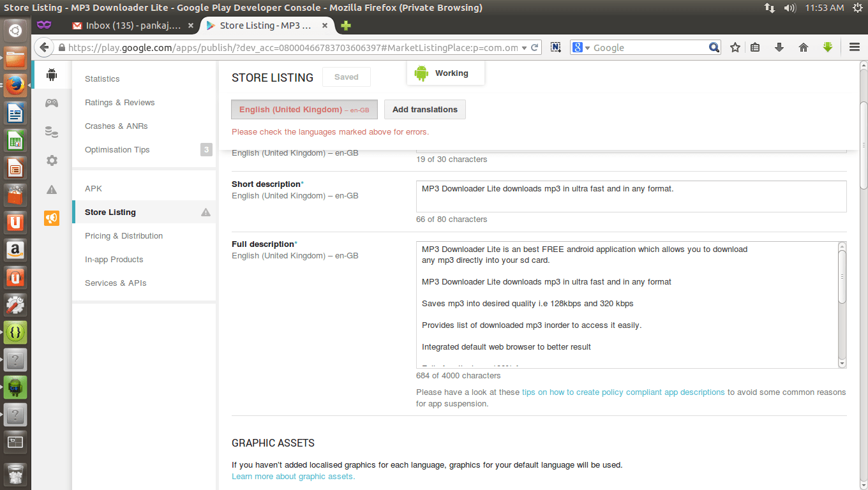Screen dimensions: 868x490
Task: Open the coins stack icon in sidebar
Action: coord(52,132)
